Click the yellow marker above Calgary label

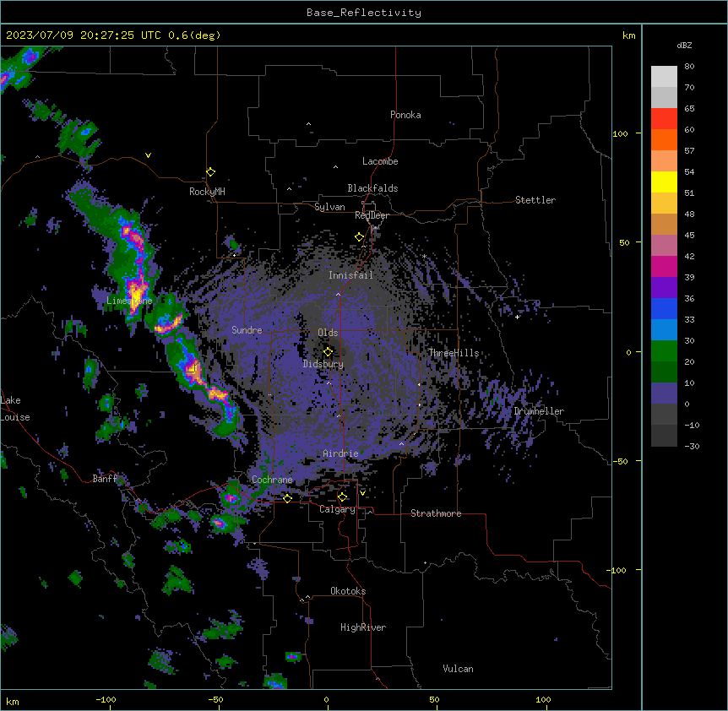[x=342, y=497]
